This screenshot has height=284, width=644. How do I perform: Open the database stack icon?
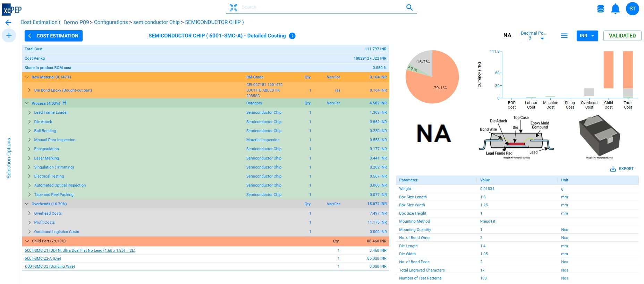click(601, 9)
